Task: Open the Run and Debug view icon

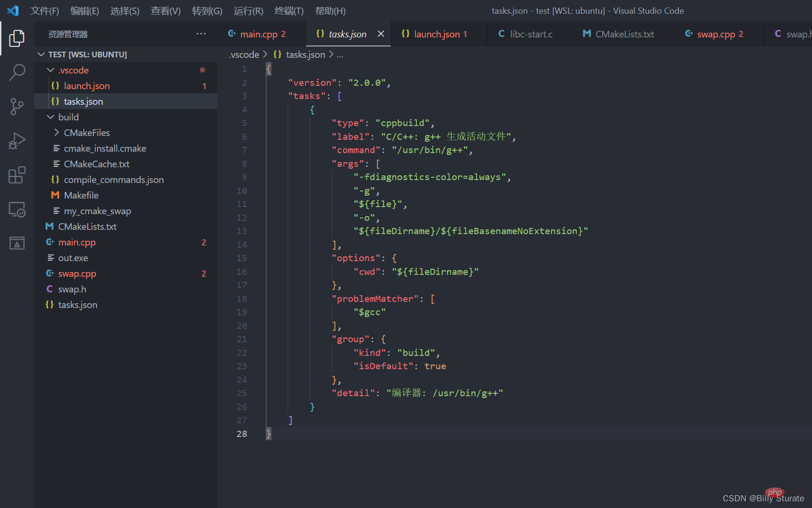Action: (17, 141)
